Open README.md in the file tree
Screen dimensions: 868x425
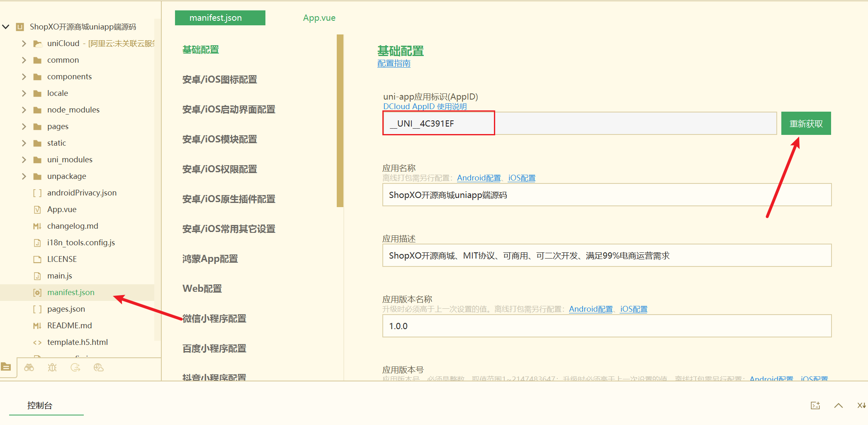pyautogui.click(x=70, y=326)
